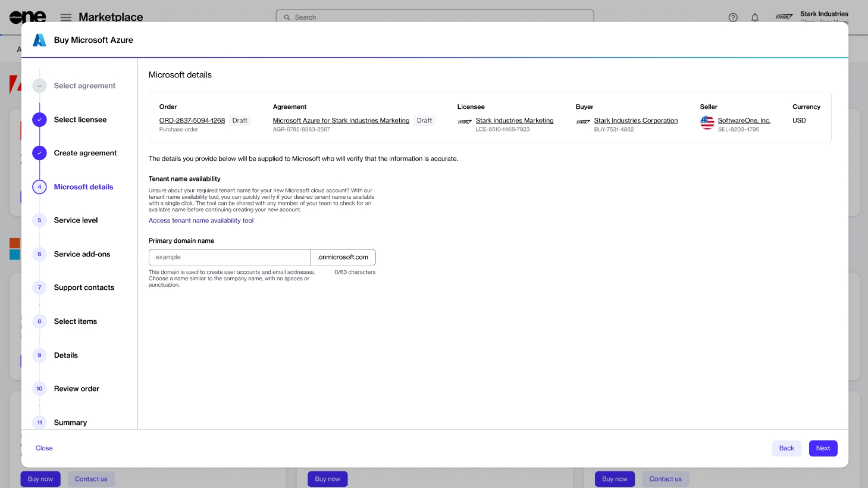Click the Primary domain name input field

[x=230, y=257]
